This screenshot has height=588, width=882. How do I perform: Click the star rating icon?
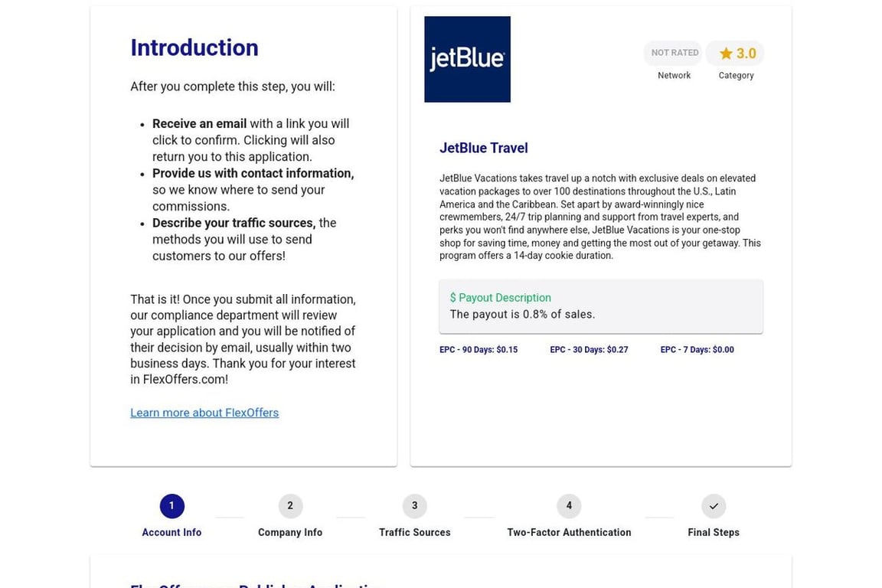pos(726,54)
